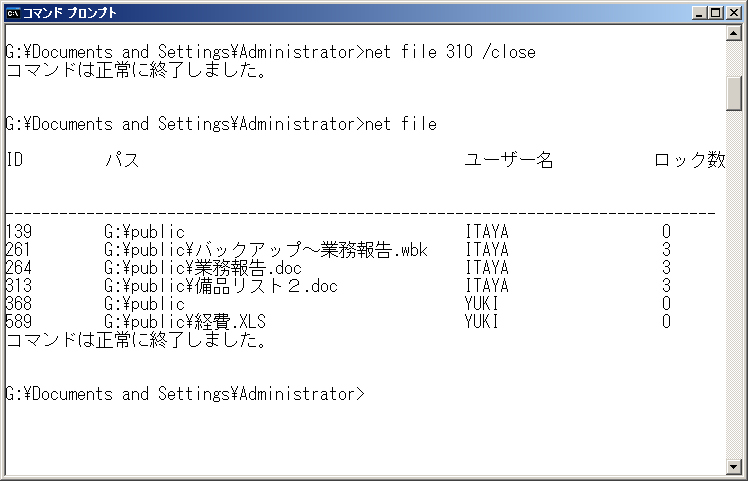Click the ロック数 column header

[x=690, y=160]
